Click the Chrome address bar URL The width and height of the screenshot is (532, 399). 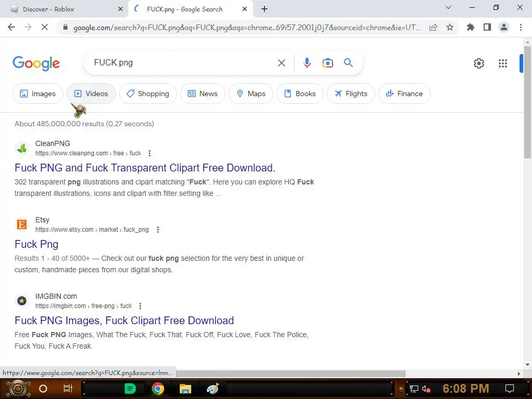(247, 28)
